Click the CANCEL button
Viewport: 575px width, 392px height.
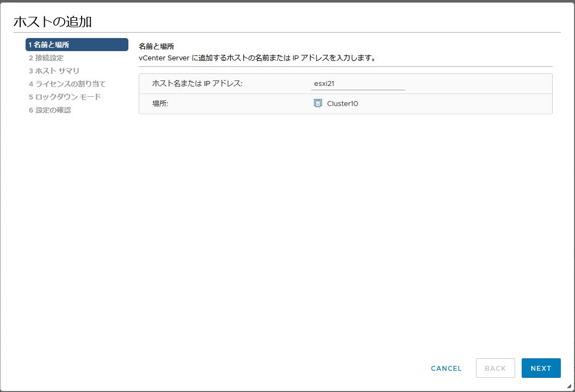pyautogui.click(x=446, y=368)
